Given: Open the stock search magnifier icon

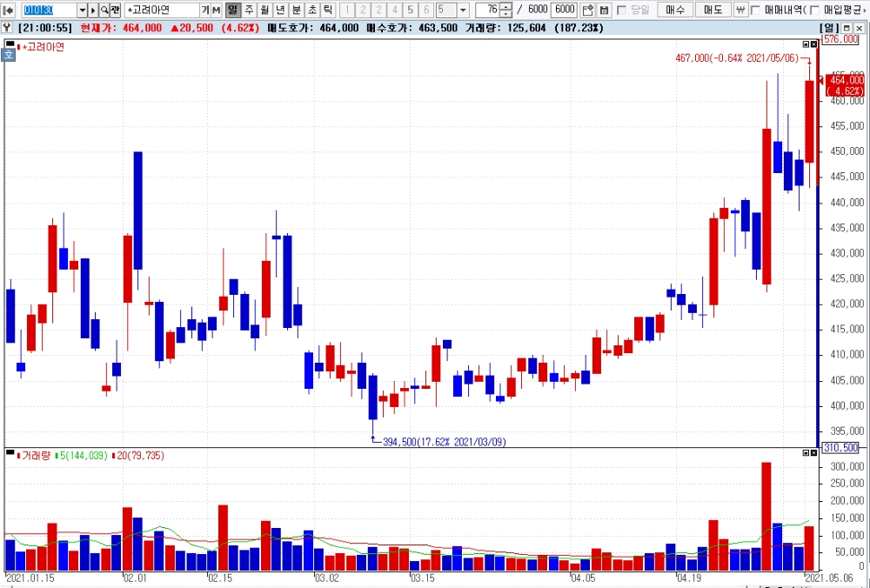Looking at the screenshot, I should click(x=104, y=10).
